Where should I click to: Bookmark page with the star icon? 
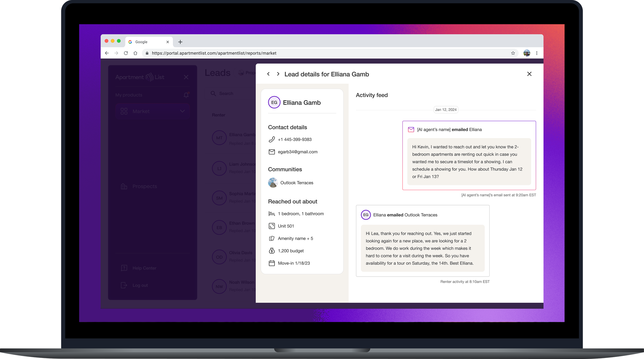click(x=513, y=53)
